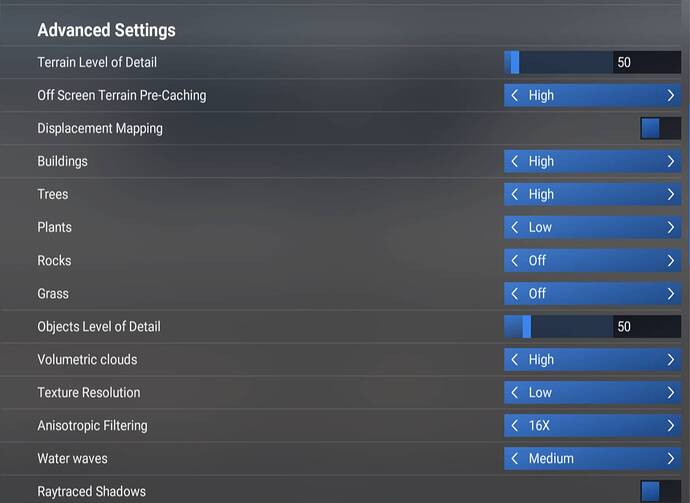Click left arrow for Trees setting
690x503 pixels.
515,194
